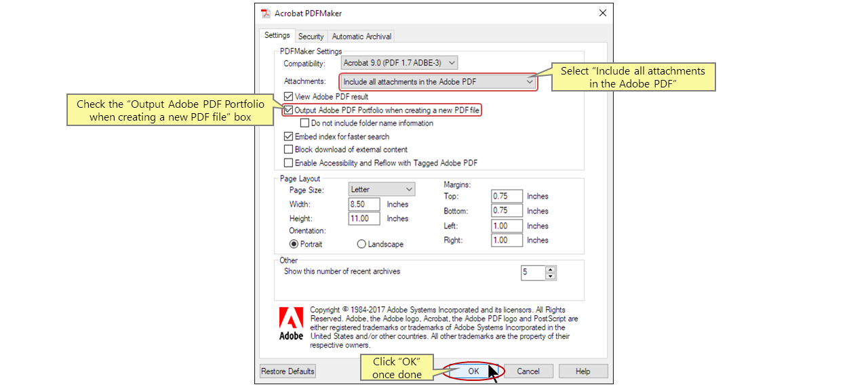Enable Do not include folder name information
Screen dimensions: 868x389
click(x=304, y=123)
